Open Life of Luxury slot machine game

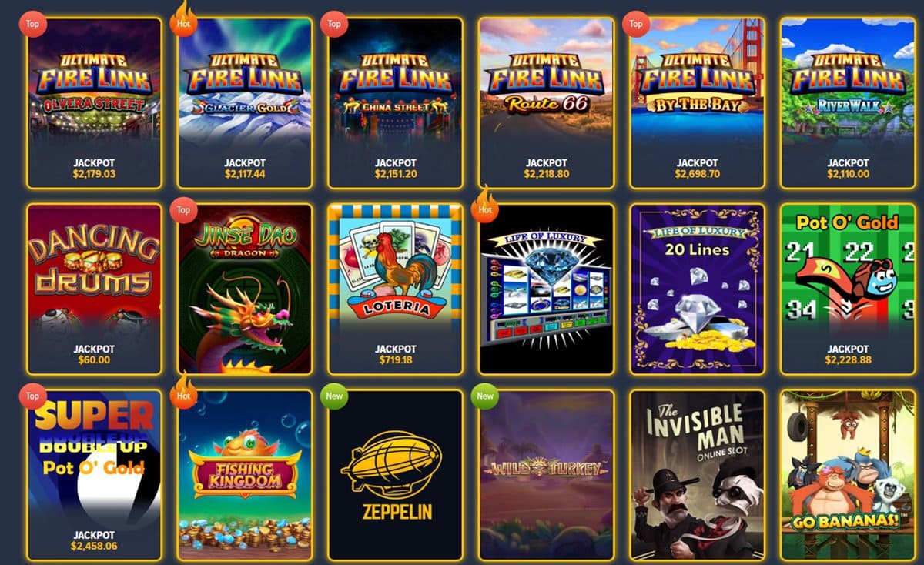pos(547,289)
